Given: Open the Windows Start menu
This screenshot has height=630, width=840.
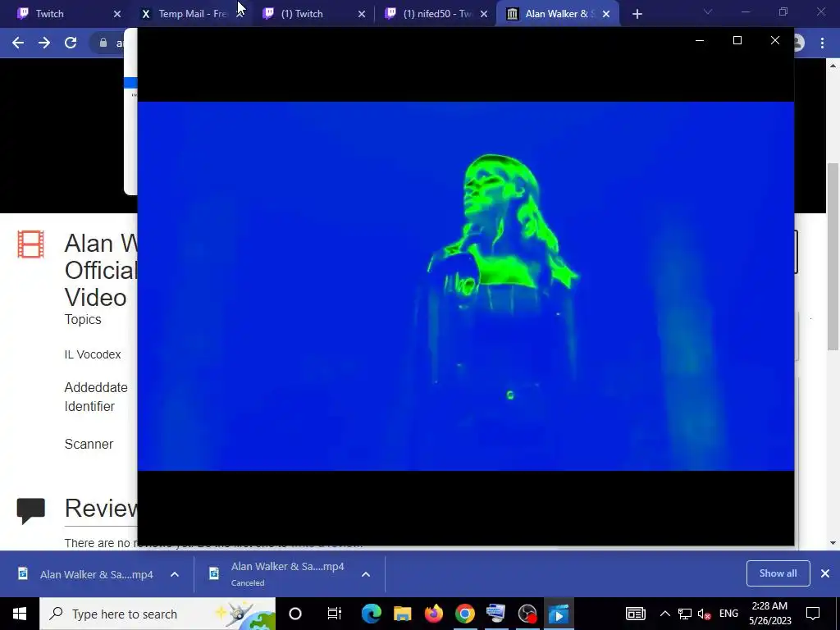Looking at the screenshot, I should click(x=20, y=614).
